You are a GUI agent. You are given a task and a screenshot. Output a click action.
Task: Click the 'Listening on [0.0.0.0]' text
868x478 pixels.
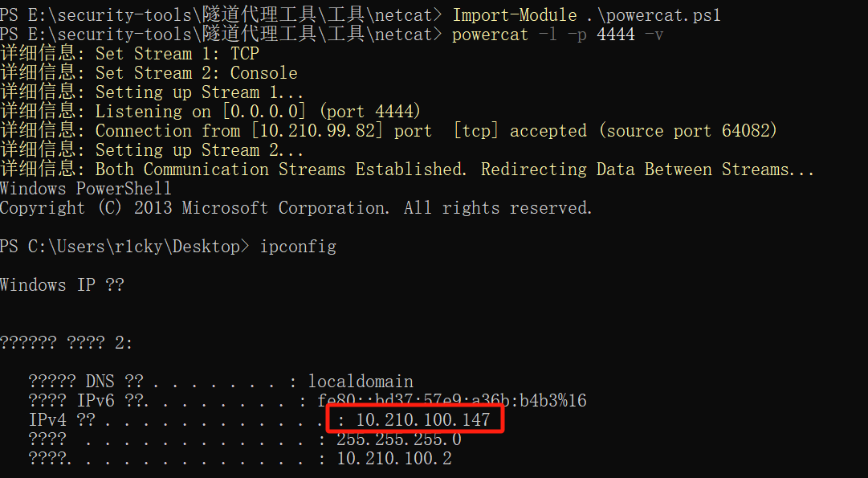pyautogui.click(x=201, y=112)
